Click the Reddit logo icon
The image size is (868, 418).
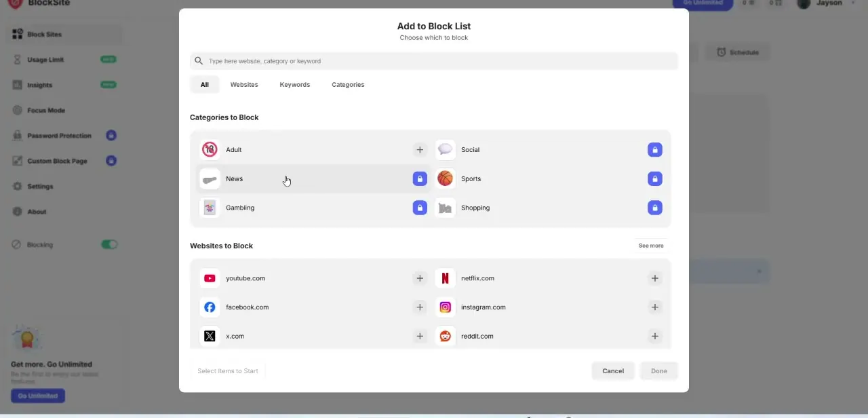click(445, 336)
